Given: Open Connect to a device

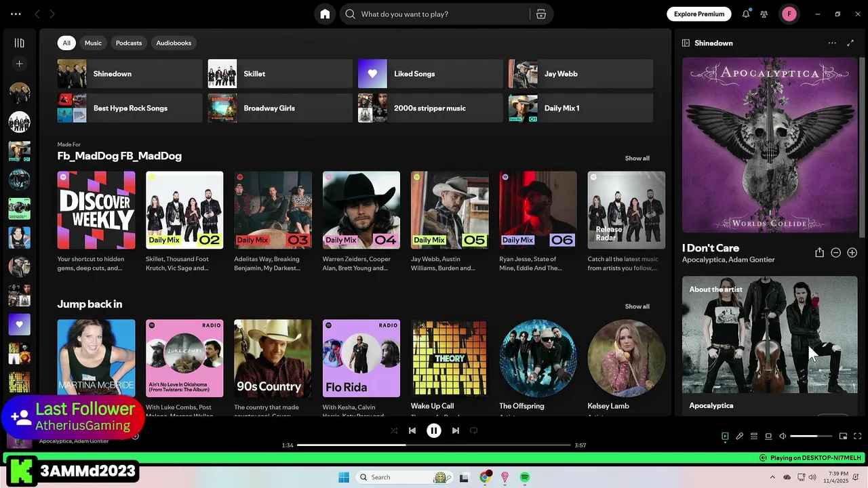Looking at the screenshot, I should (768, 436).
